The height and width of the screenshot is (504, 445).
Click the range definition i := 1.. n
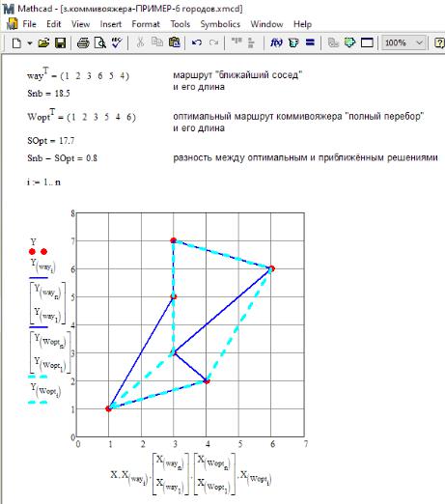click(x=43, y=182)
